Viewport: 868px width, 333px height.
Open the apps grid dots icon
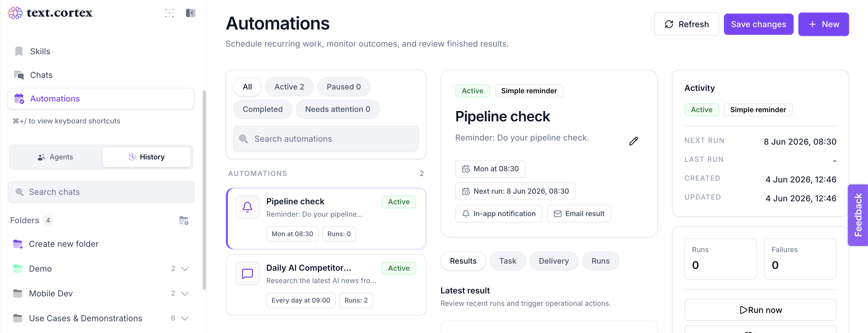click(169, 13)
